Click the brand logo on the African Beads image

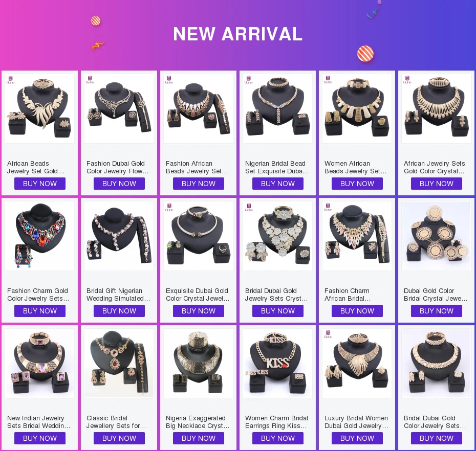(x=10, y=80)
